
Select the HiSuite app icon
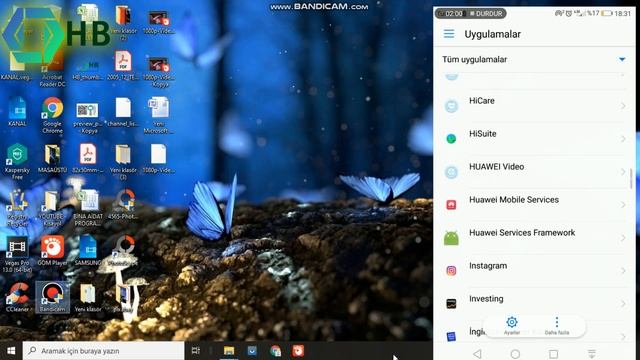click(451, 139)
